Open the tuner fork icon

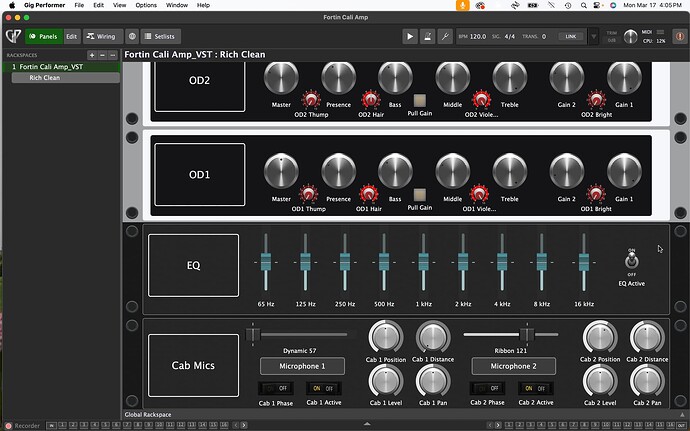pos(445,37)
